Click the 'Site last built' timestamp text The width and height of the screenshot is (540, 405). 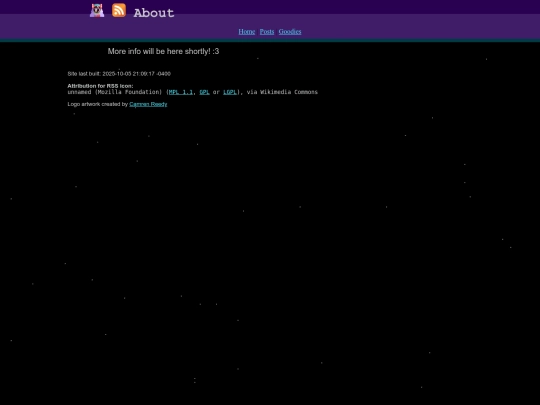click(119, 74)
